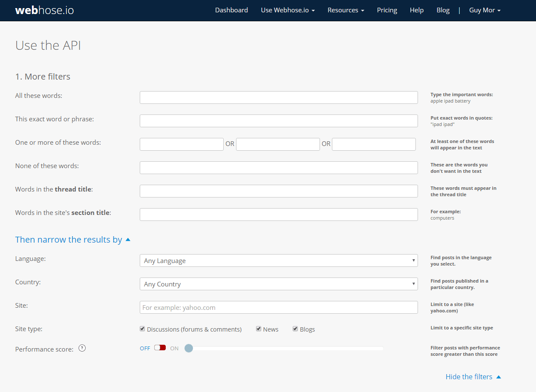Uncheck the News site type checkbox
Image resolution: width=536 pixels, height=392 pixels.
pyautogui.click(x=259, y=329)
